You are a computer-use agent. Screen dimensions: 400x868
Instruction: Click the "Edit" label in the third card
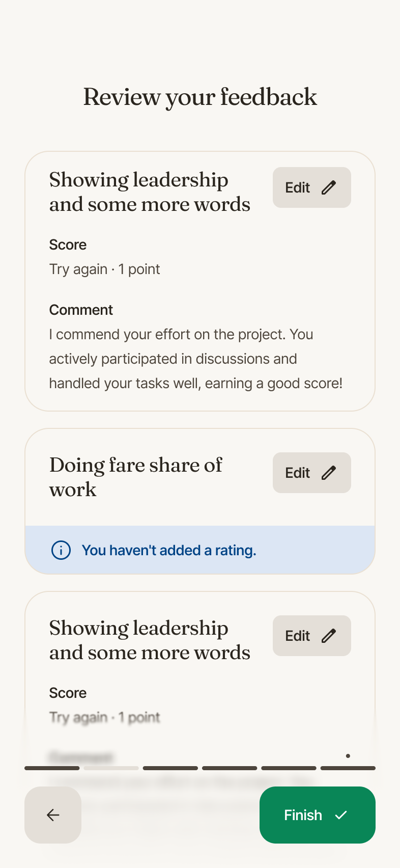click(x=298, y=636)
